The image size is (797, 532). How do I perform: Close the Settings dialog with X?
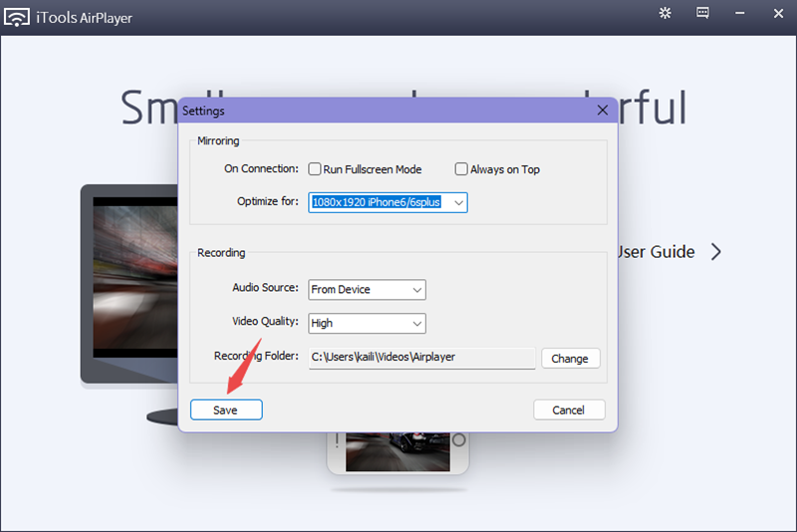603,111
